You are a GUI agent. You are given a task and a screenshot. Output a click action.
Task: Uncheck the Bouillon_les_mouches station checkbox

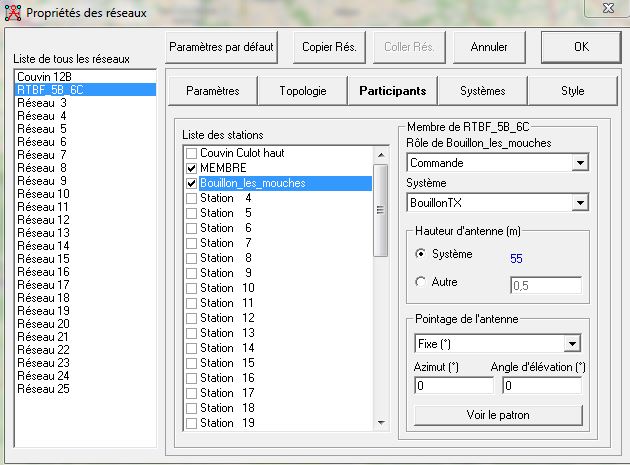point(191,183)
